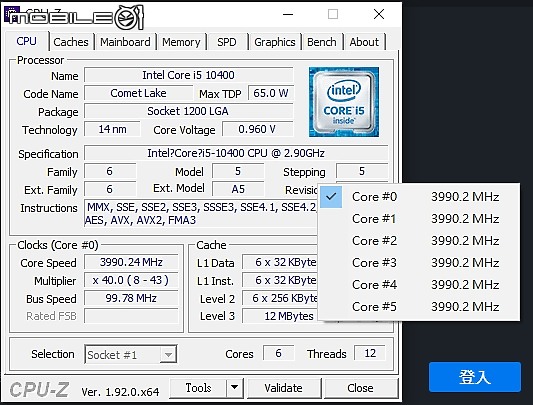Click the version text 'Ver. 1.92.0.x64'

click(120, 392)
